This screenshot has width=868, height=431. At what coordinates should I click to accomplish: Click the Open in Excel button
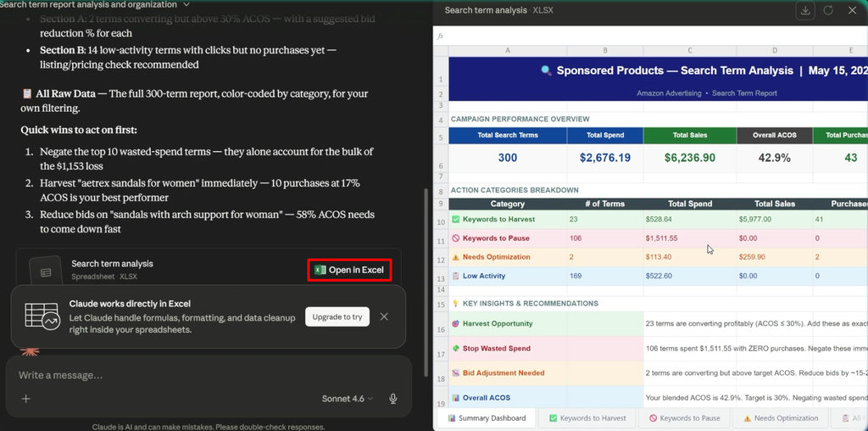click(349, 270)
